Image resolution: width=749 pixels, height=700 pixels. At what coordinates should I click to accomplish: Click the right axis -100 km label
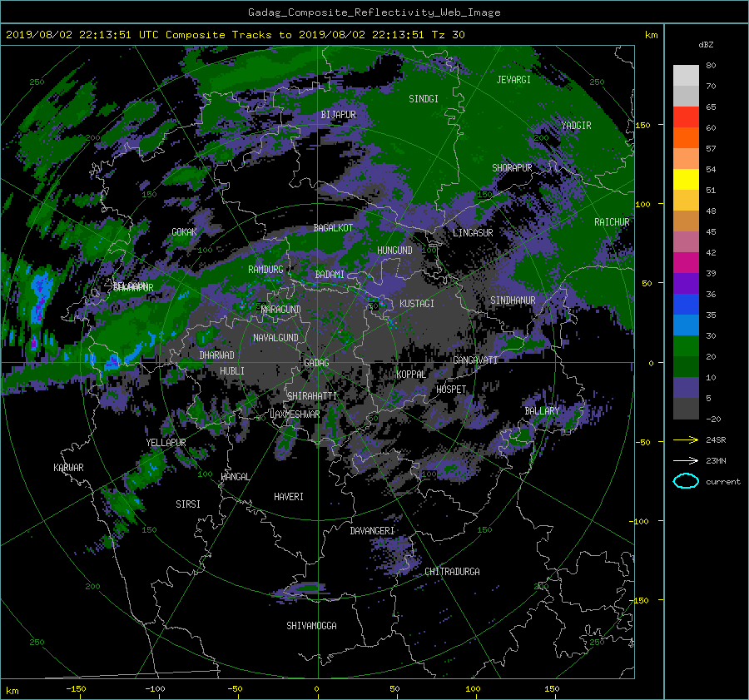pos(641,521)
